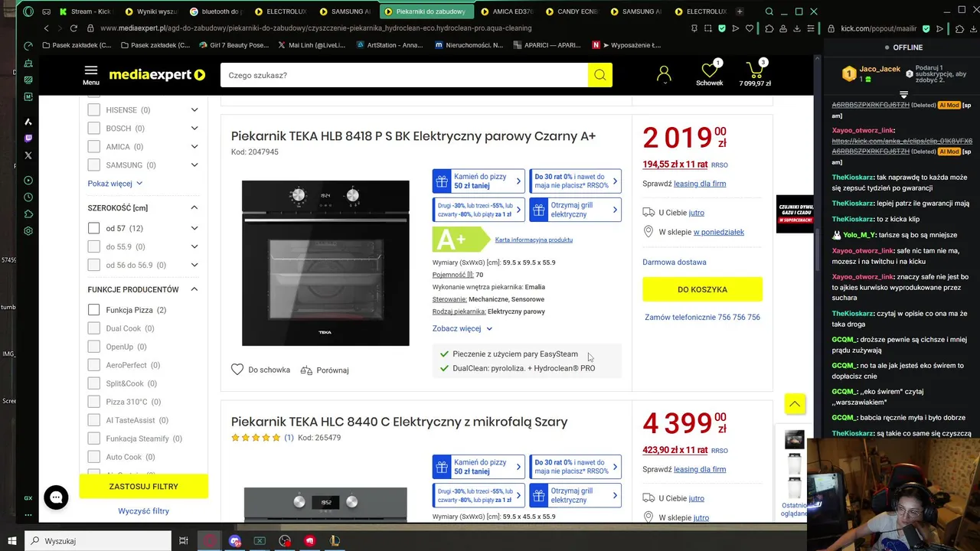Expand the BOSCH row chevron
Image resolution: width=980 pixels, height=551 pixels.
(x=194, y=128)
